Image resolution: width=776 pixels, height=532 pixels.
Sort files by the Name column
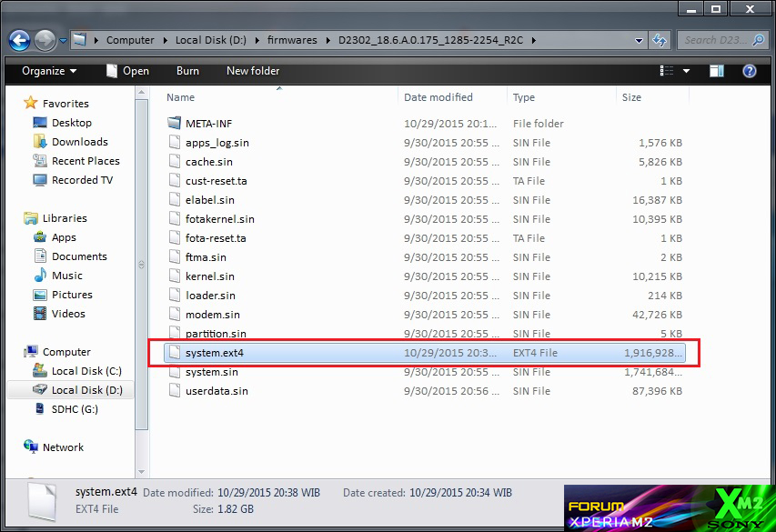(180, 97)
